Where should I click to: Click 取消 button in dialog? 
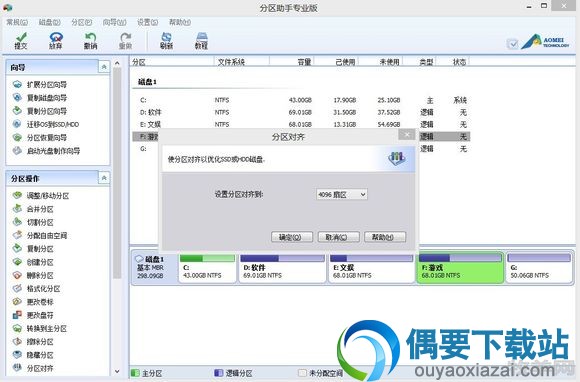[338, 237]
